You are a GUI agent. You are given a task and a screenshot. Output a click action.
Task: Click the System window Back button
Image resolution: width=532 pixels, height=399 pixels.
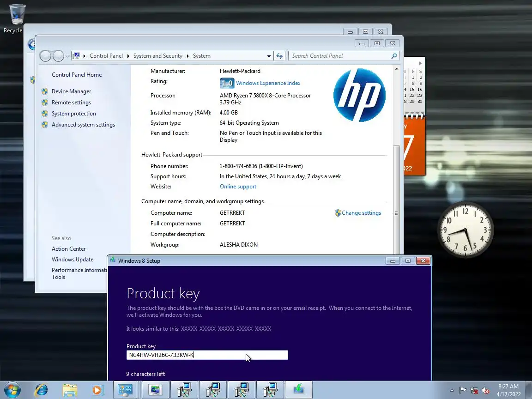[45, 56]
